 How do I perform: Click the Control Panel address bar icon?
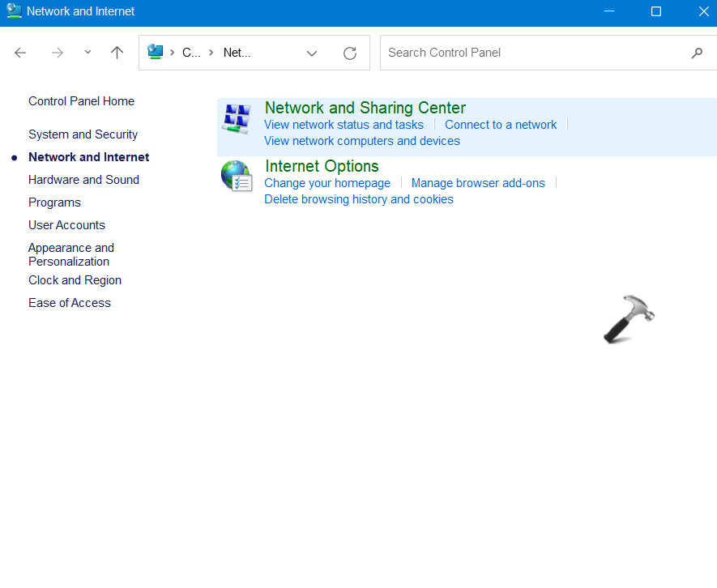(x=156, y=53)
